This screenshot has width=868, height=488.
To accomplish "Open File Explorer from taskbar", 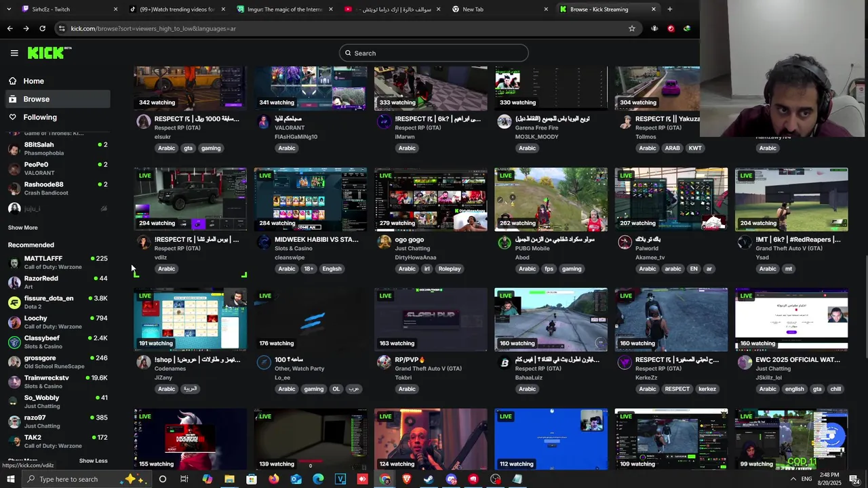I will click(229, 479).
